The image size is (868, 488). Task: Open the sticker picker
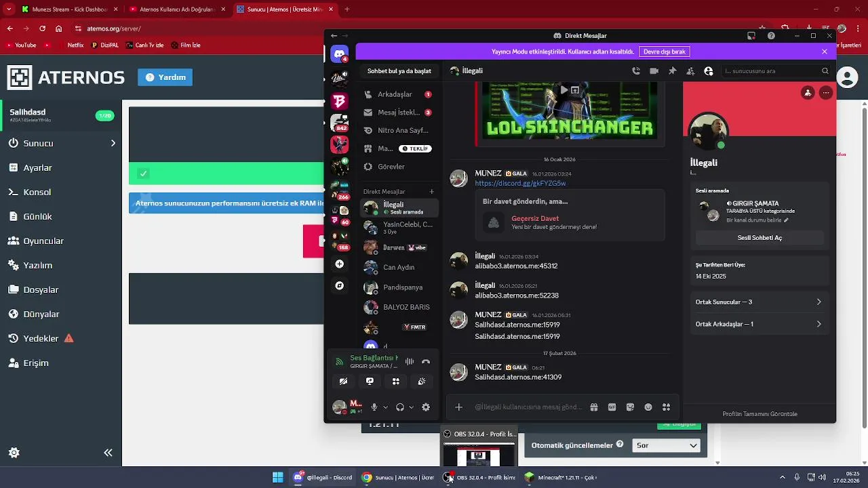click(630, 407)
